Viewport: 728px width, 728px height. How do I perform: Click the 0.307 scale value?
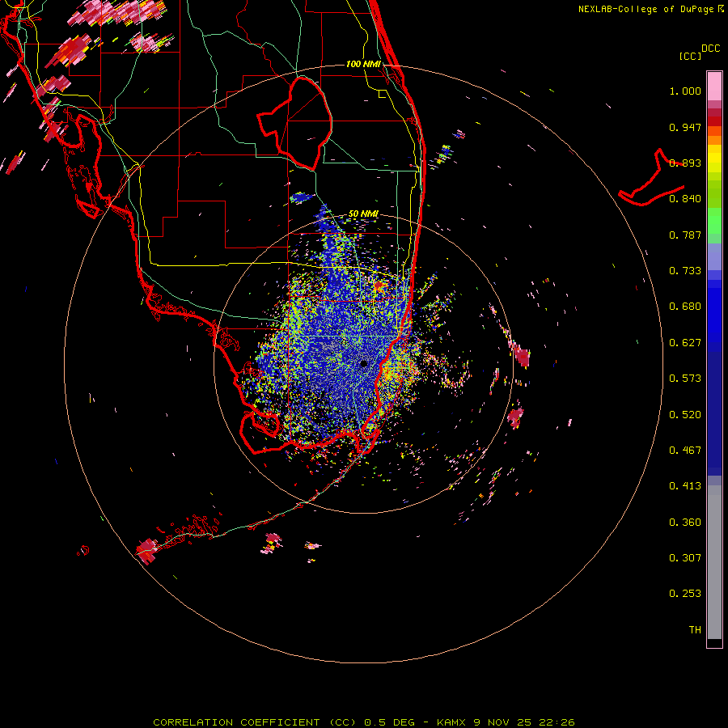[685, 558]
